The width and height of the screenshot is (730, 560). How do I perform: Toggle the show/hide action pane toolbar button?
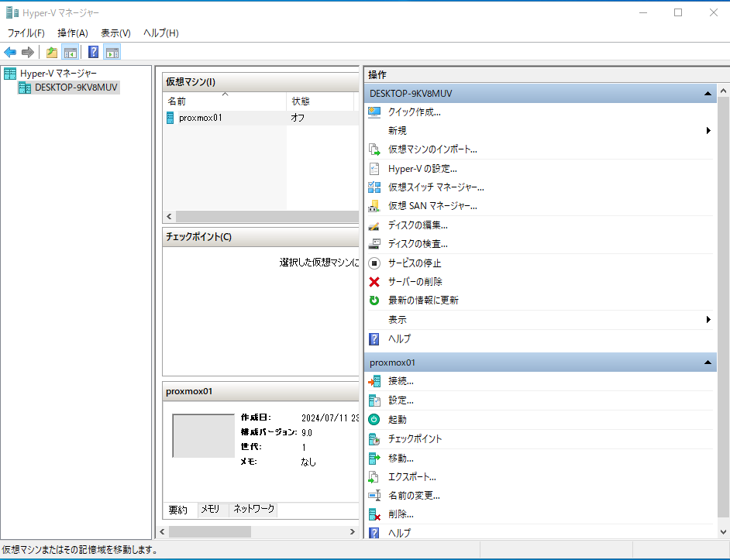[x=112, y=52]
